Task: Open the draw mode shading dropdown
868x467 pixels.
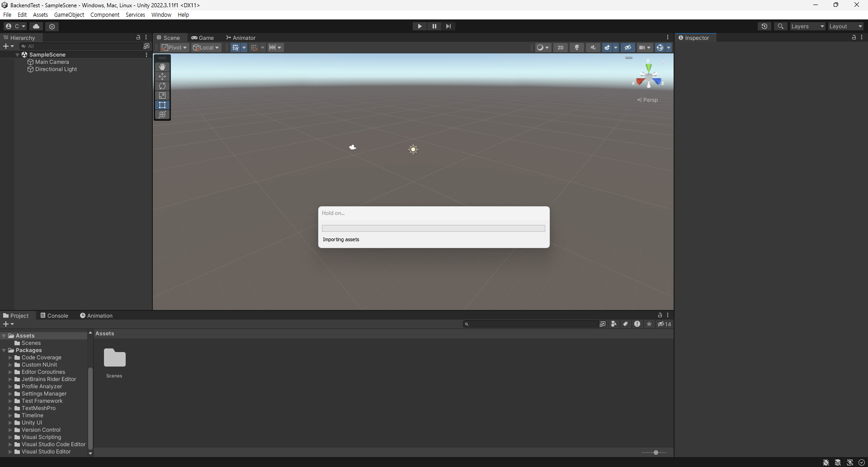Action: [543, 48]
